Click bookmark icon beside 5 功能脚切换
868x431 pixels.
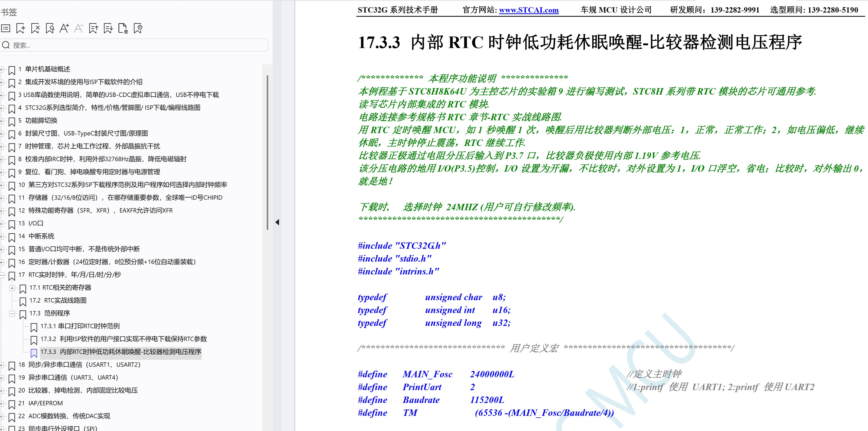pyautogui.click(x=12, y=122)
